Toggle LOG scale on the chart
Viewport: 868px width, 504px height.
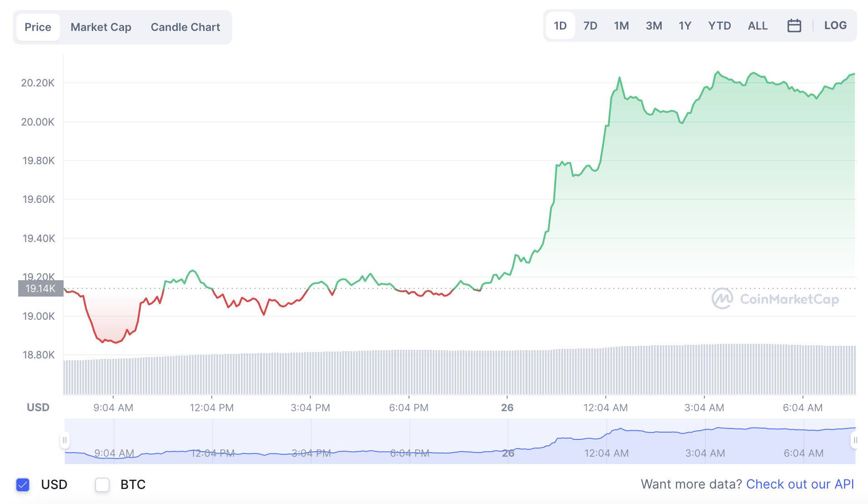835,26
